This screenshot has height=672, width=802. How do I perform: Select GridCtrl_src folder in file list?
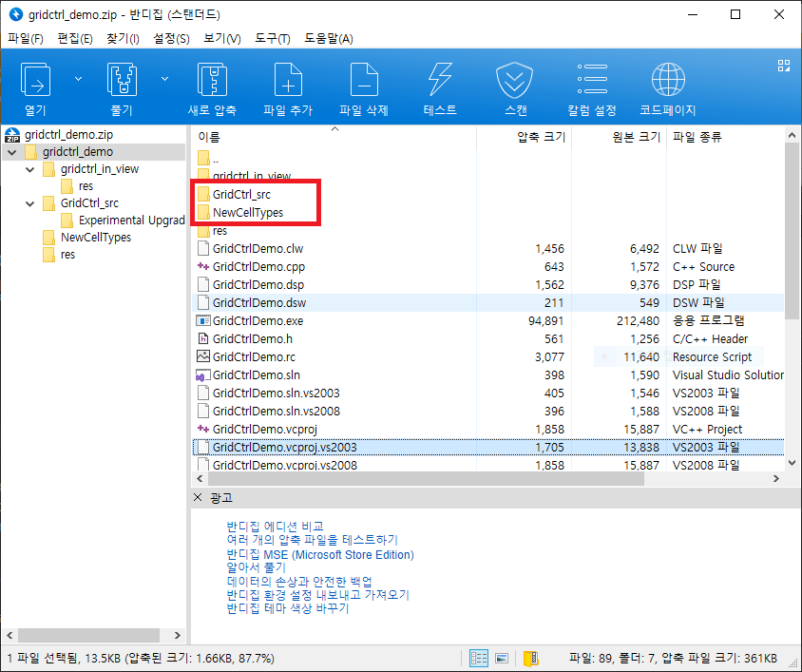pyautogui.click(x=241, y=195)
